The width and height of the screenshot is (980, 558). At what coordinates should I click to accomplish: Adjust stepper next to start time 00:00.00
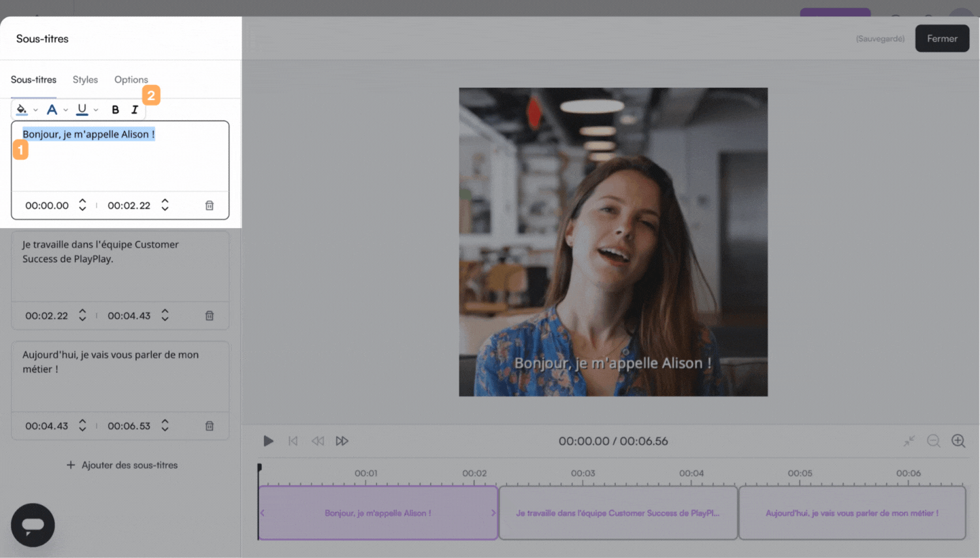[82, 206]
